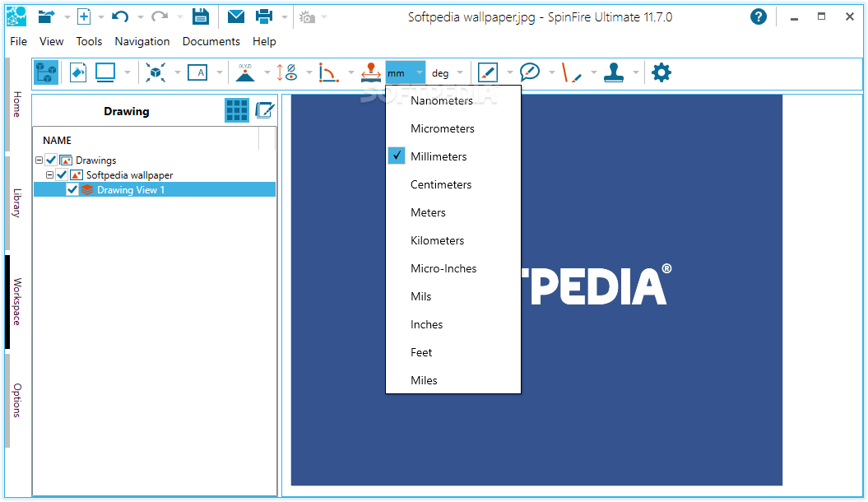
Task: Open the Help menu
Action: (264, 41)
